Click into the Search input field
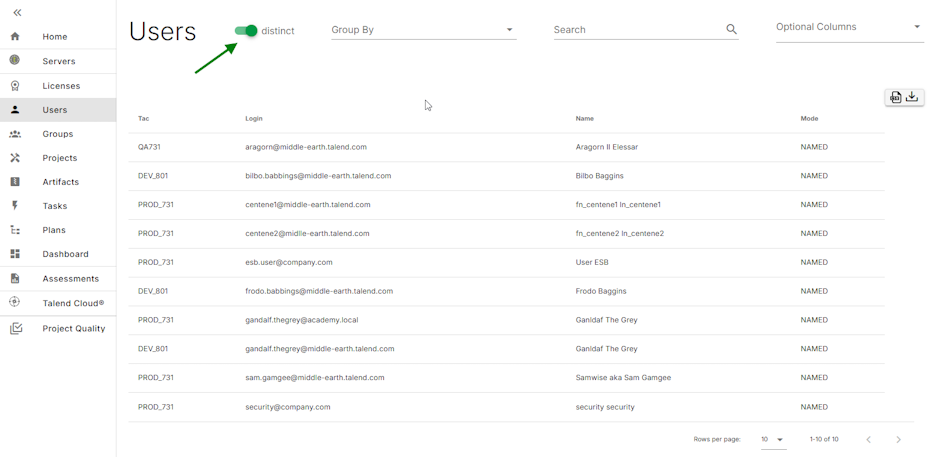This screenshot has height=457, width=934. 636,30
